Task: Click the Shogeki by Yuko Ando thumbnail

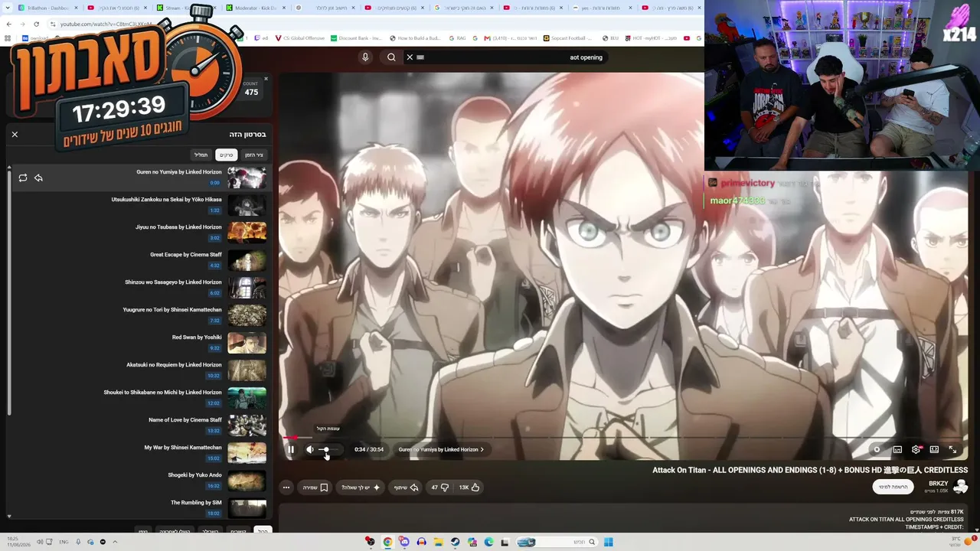Action: tap(247, 481)
